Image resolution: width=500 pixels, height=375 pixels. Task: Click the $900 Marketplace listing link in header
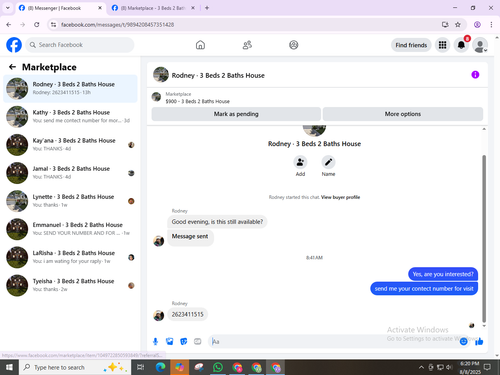(x=197, y=101)
